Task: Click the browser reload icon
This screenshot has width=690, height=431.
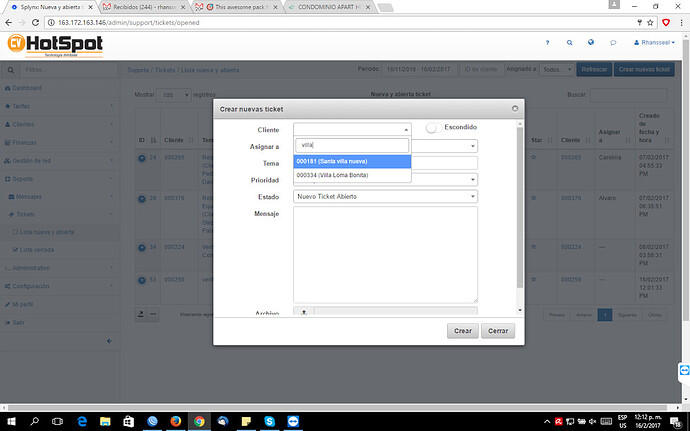Action: pos(36,22)
